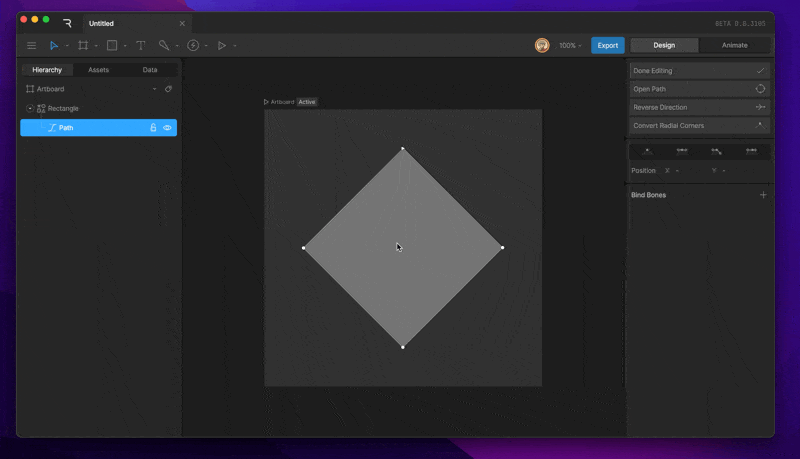The image size is (800, 459).
Task: Select the right vertex of the diamond
Action: coord(503,248)
